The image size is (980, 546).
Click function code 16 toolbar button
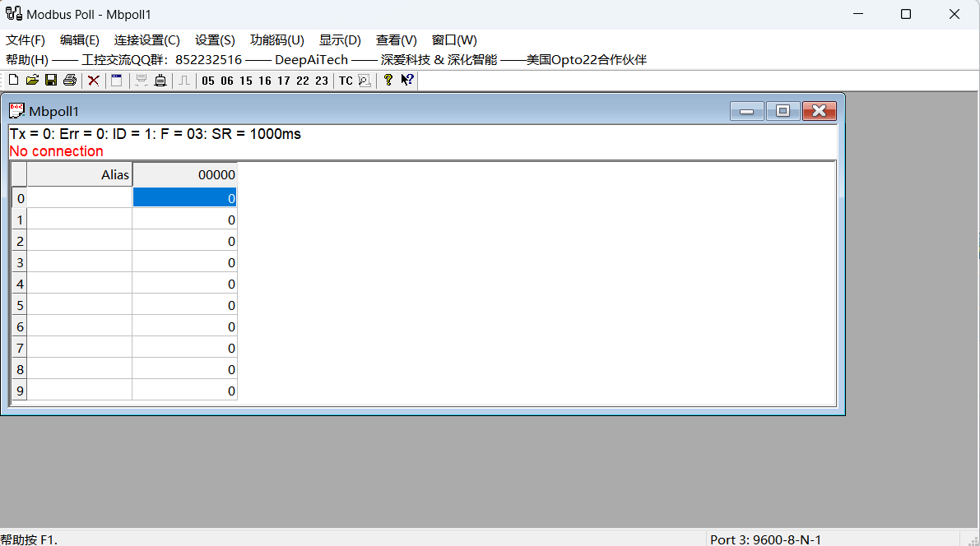[264, 81]
